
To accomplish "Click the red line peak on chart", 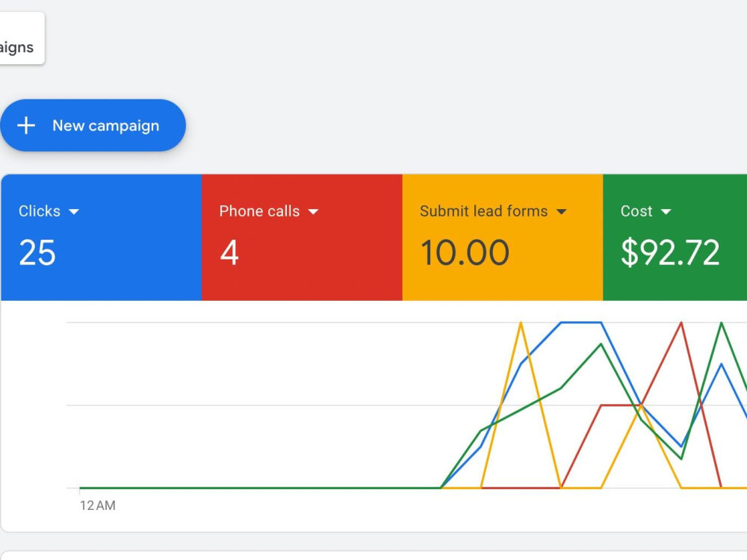I will point(681,324).
